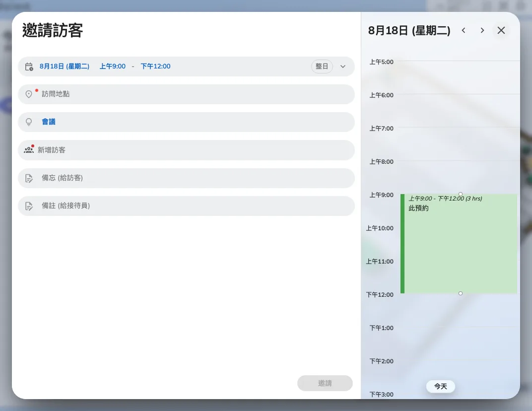
Task: Click the 新增訪客 field
Action: pos(186,150)
